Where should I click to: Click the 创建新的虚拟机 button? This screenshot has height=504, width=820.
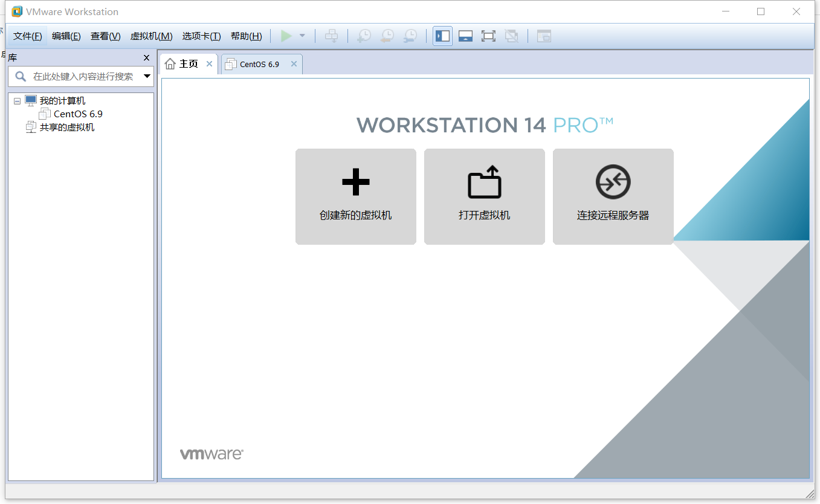click(x=356, y=197)
